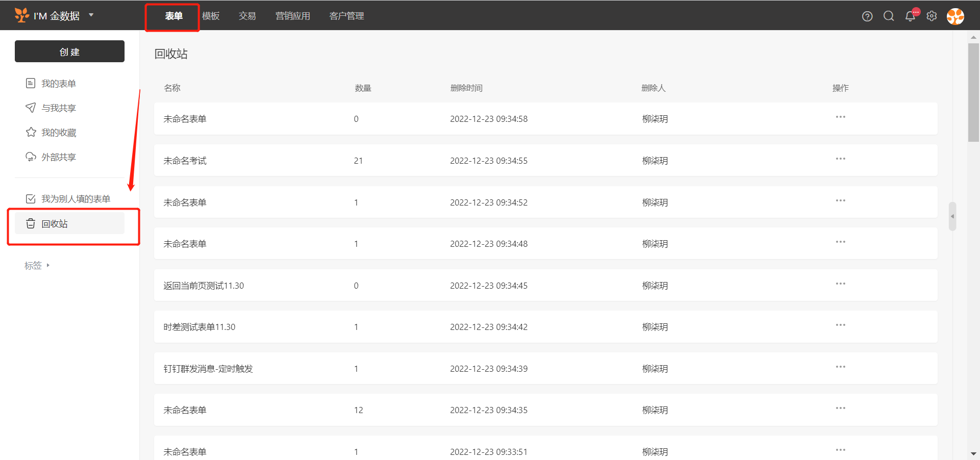Open the 营销应用 tab
The image size is (980, 460).
[292, 16]
